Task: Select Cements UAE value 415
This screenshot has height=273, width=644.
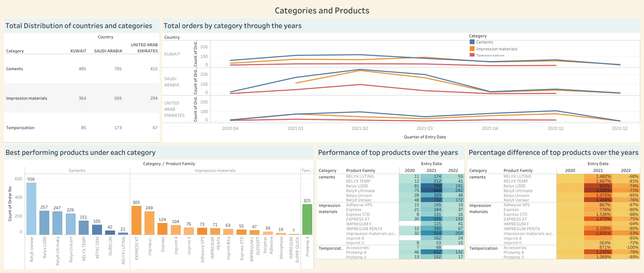Action: click(154, 69)
